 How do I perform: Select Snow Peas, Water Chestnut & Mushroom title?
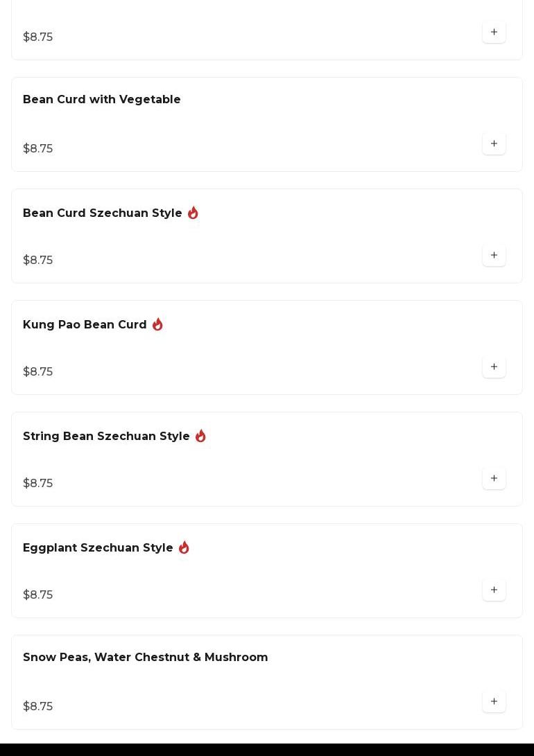tap(146, 658)
